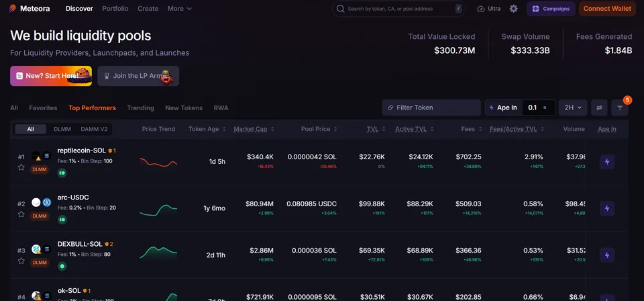Favorite reptilecoin-SOL with the star icon
This screenshot has height=301, width=644.
point(21,167)
